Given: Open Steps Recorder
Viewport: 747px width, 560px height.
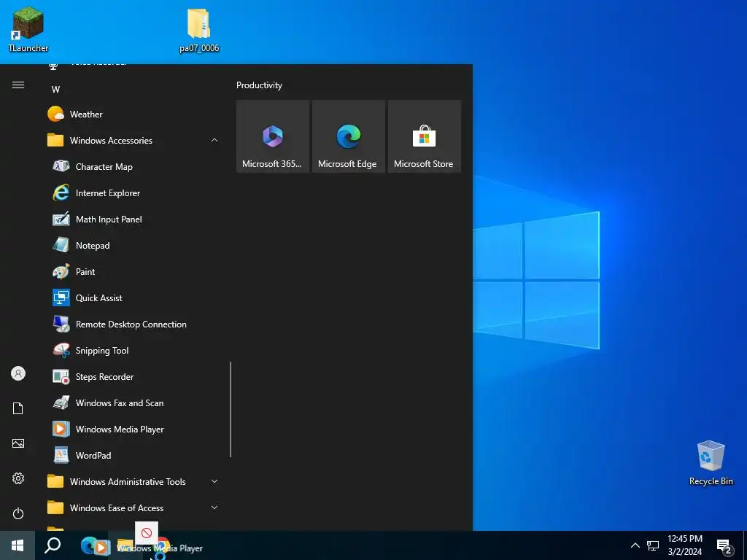Looking at the screenshot, I should tap(133, 376).
